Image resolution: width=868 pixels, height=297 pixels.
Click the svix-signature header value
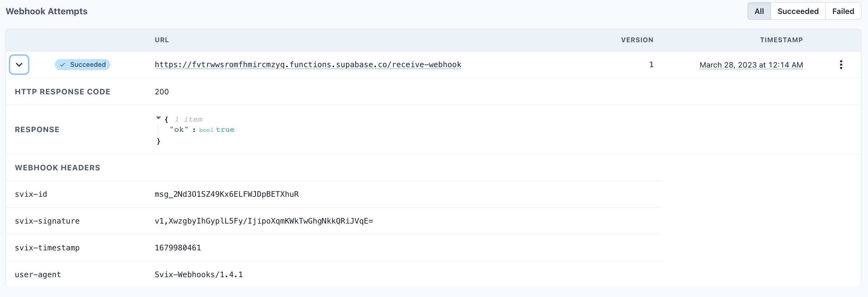tap(264, 221)
